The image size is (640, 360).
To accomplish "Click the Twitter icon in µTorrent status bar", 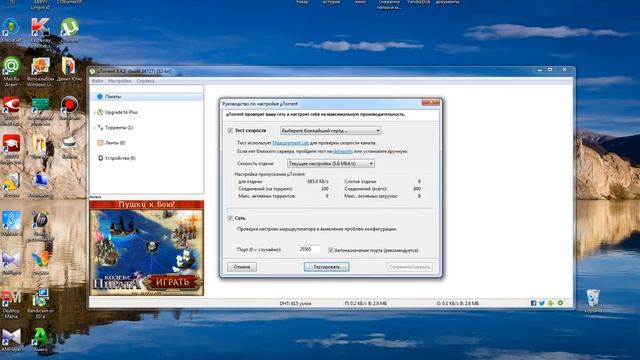I will coord(542,303).
